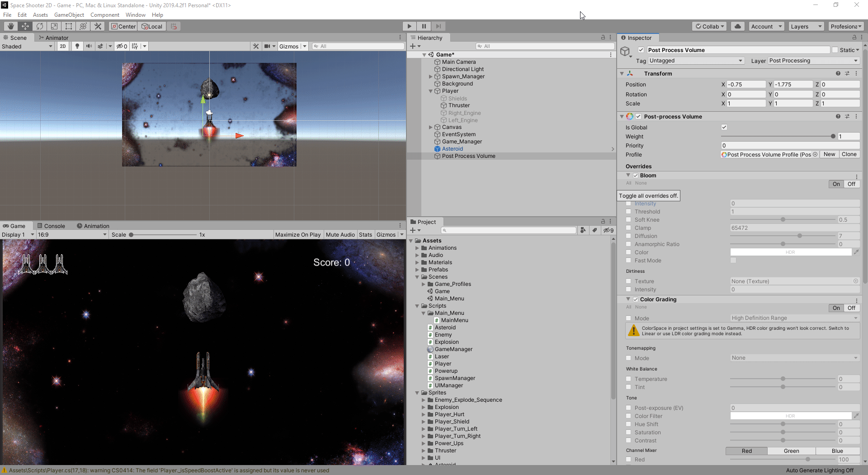Switch to the Animation tab
Screen dimensions: 868x475
point(93,226)
